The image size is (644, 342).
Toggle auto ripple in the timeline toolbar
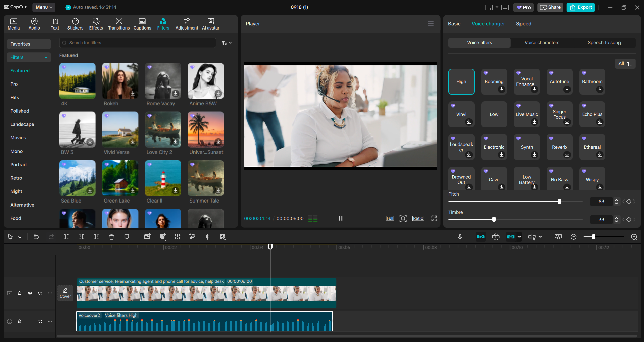(481, 237)
